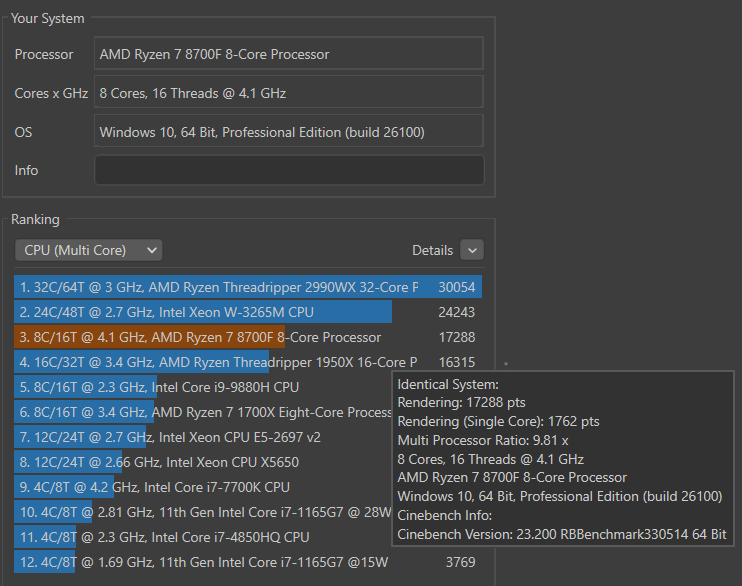742x586 pixels.
Task: Click the Cores x GHz value field
Action: 289,93
